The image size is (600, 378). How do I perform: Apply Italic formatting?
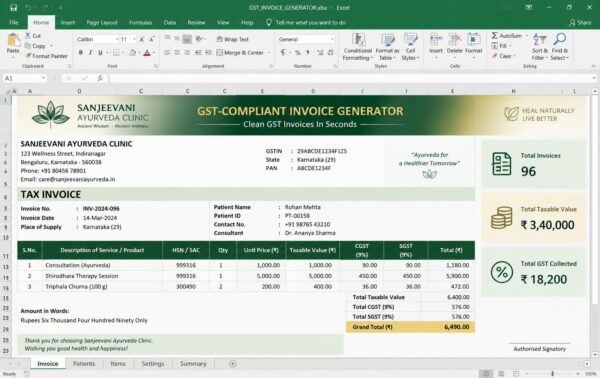click(x=90, y=52)
